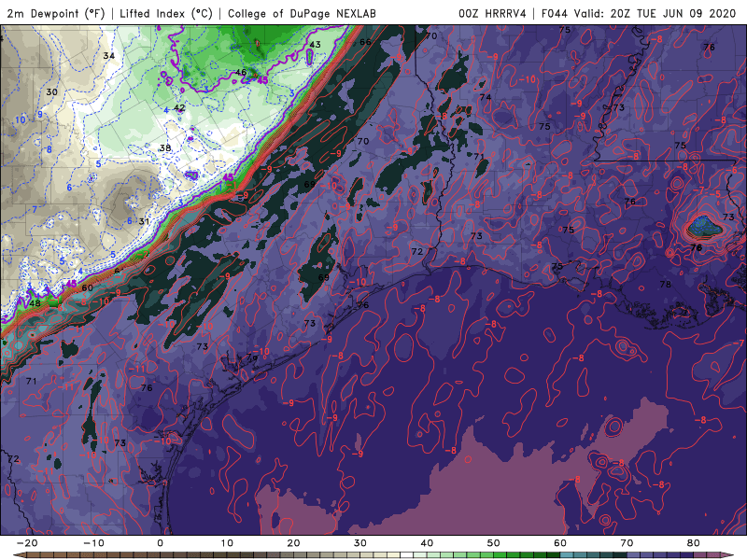Click the red '-5' lifted index label
This screenshot has height=560, width=747.
pyautogui.click(x=716, y=194)
